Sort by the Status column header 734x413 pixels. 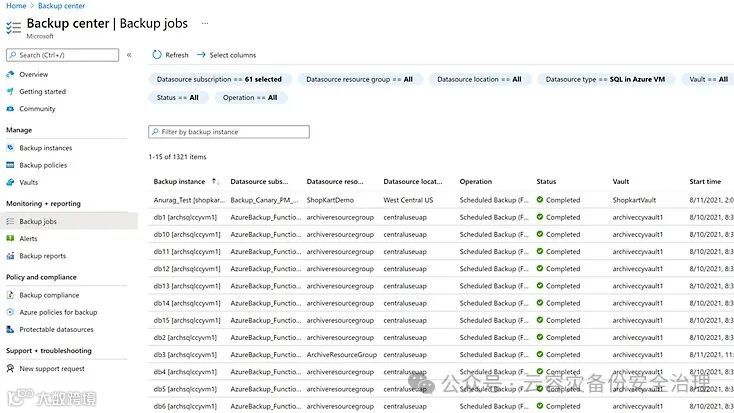[546, 181]
